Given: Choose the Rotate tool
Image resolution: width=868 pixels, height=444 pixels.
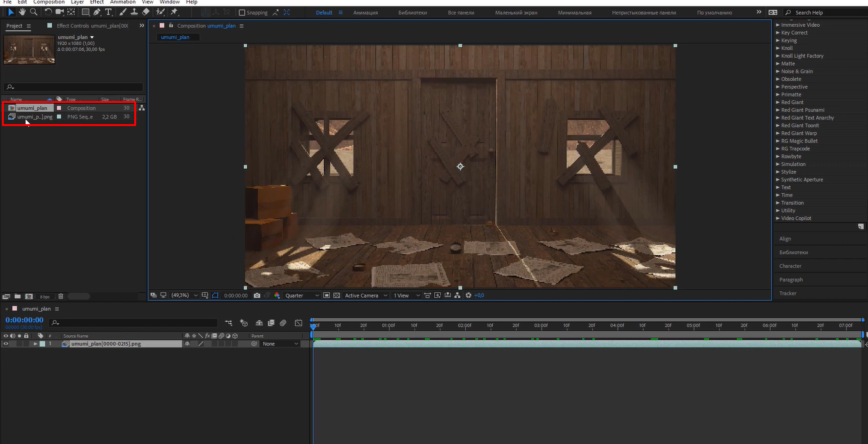Looking at the screenshot, I should tap(48, 12).
